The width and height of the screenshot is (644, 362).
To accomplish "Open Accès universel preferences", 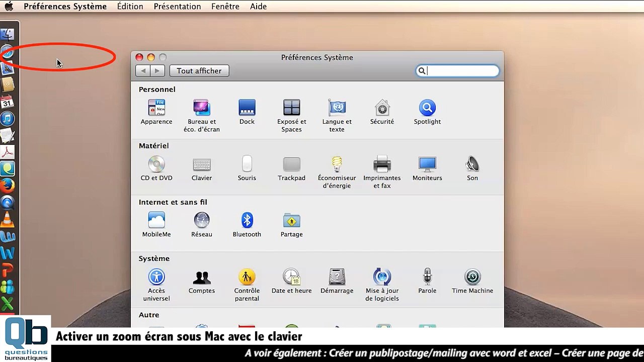I will pos(156,278).
